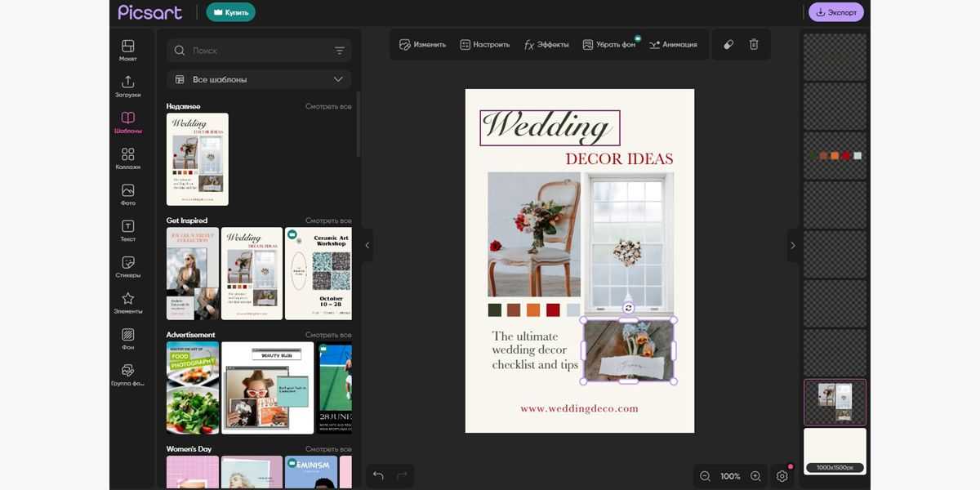Click the eraser icon in top toolbar
980x490 pixels.
tap(728, 45)
